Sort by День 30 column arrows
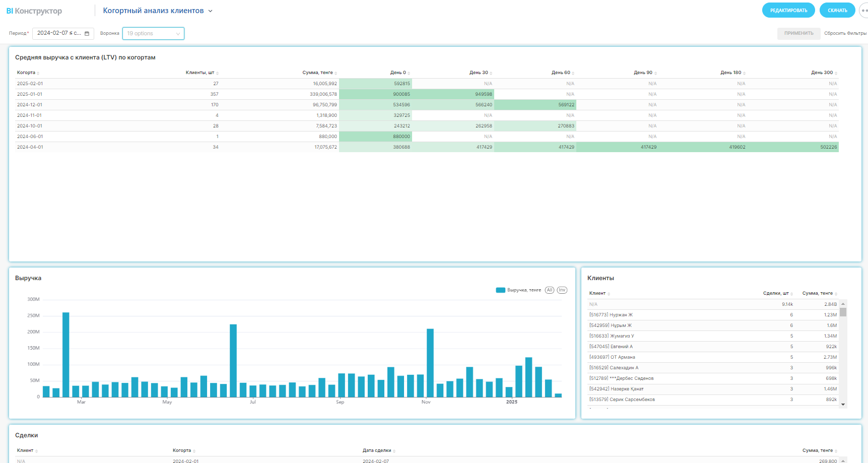868x463 pixels. click(491, 73)
